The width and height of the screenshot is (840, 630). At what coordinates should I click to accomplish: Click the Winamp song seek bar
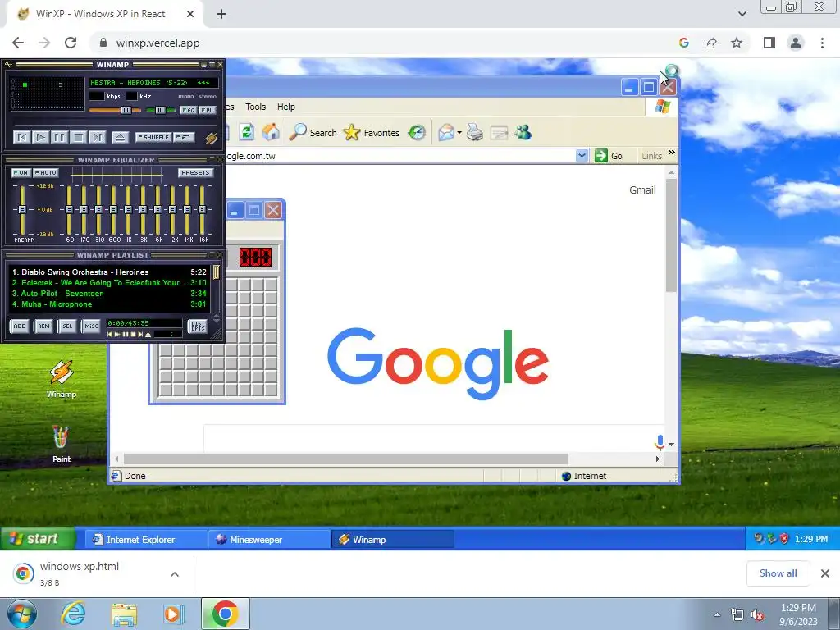114,121
